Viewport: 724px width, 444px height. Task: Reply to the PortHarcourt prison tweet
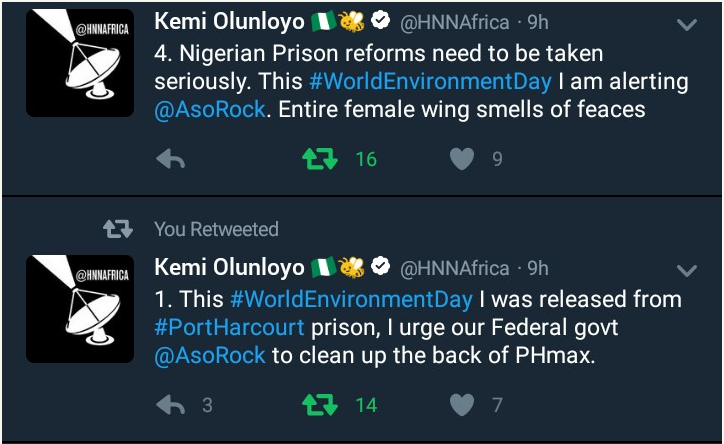(171, 405)
